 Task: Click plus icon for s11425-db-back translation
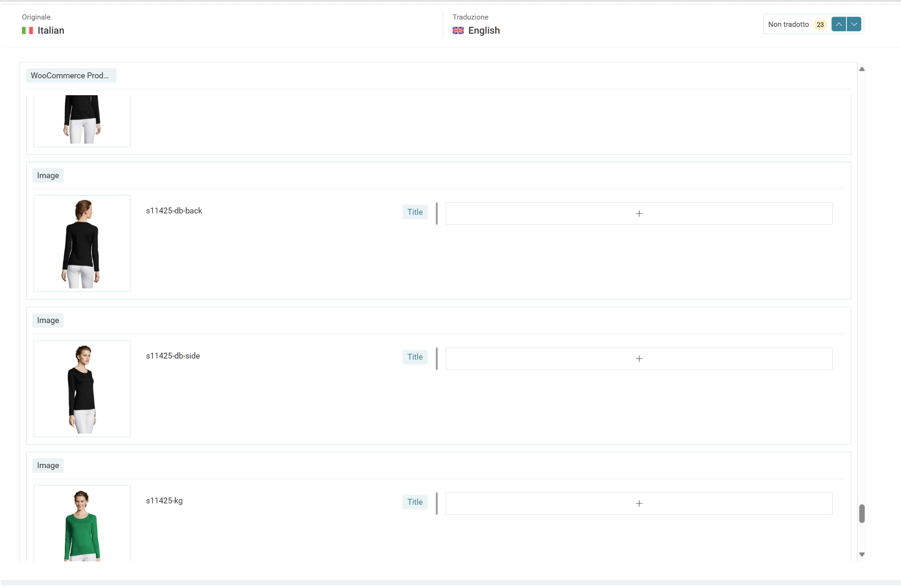639,214
